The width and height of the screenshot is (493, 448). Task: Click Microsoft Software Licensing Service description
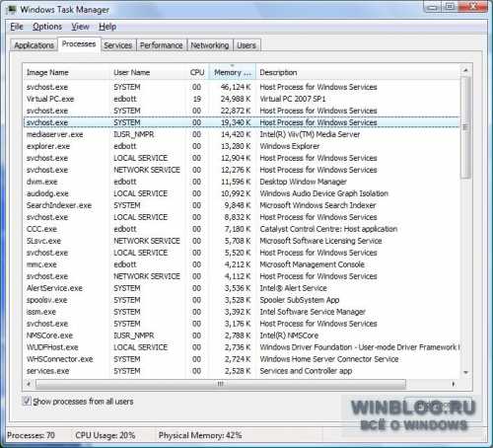coord(320,241)
